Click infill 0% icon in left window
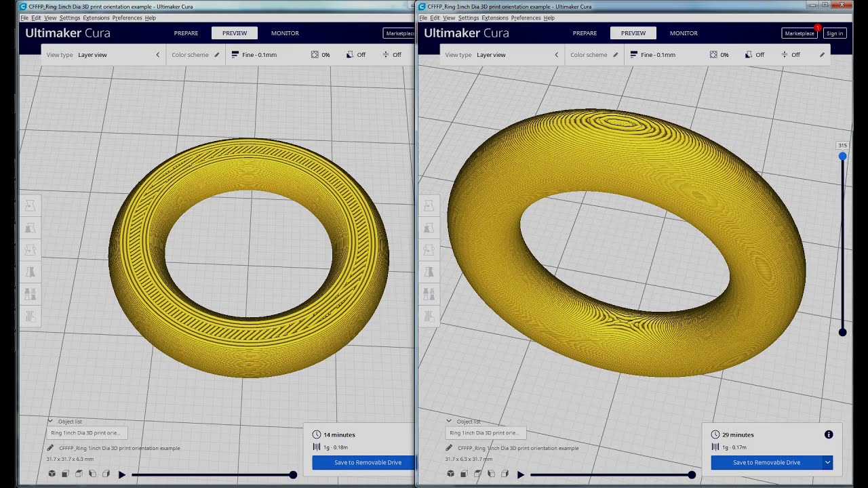This screenshot has height=488, width=868. pos(315,55)
